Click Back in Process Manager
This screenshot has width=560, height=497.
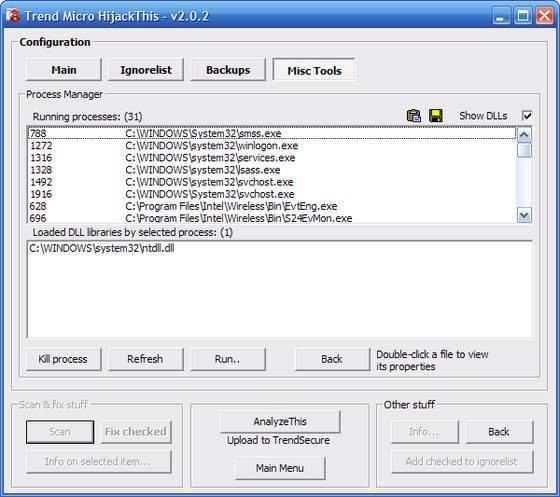coord(332,359)
